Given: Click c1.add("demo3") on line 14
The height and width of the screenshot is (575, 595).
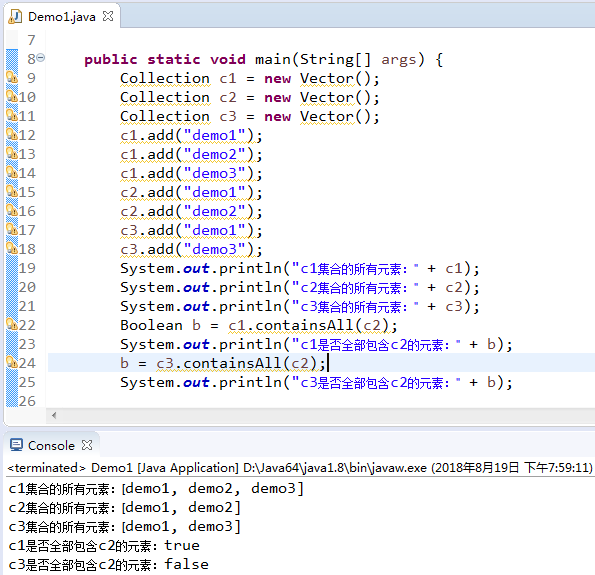Looking at the screenshot, I should (x=191, y=173).
